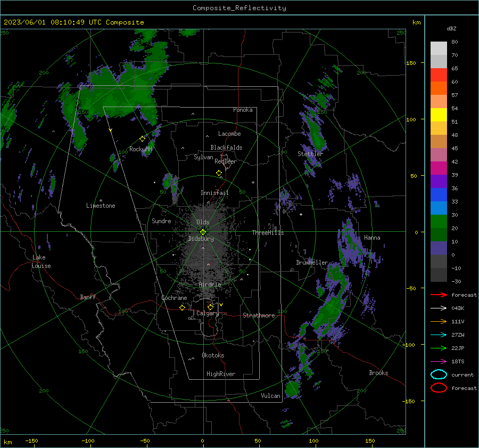Click the yellow radar center marker near Didsbury
Viewport: 479px width, 448px height.
(x=203, y=232)
